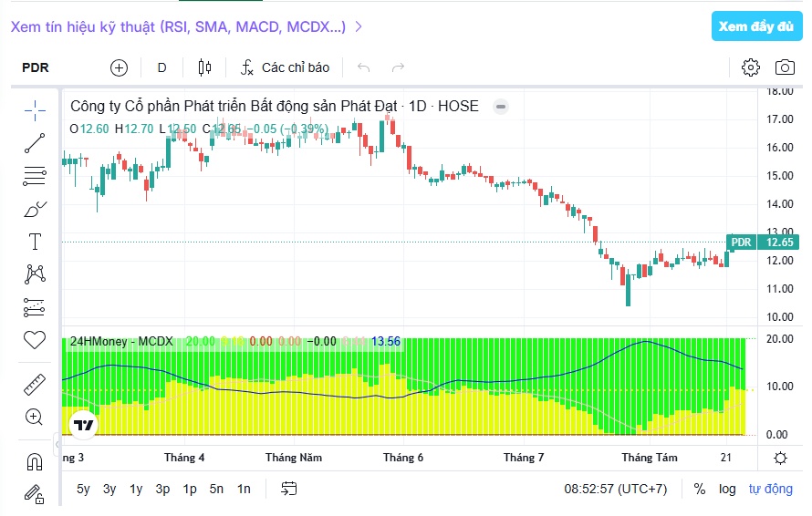Select the 3p time range

pyautogui.click(x=162, y=489)
